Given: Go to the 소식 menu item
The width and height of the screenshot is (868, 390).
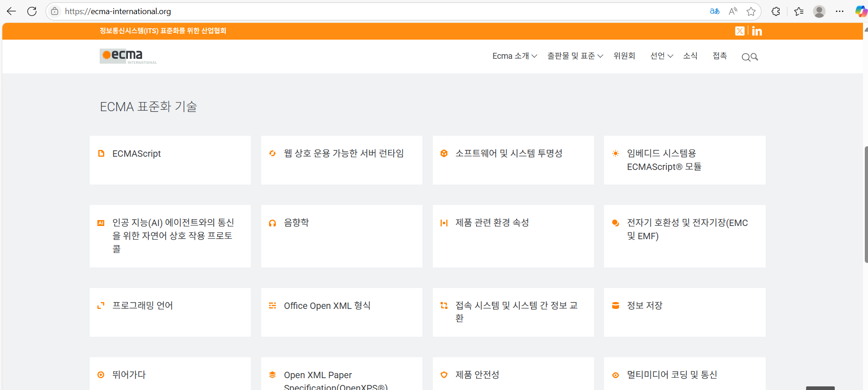Looking at the screenshot, I should tap(690, 56).
